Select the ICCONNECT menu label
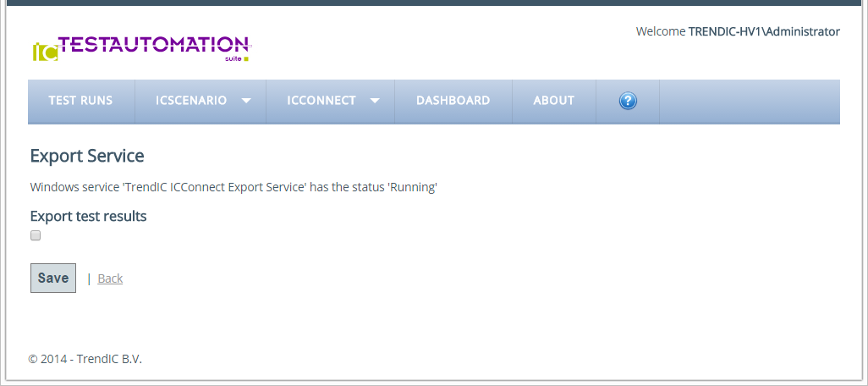 click(x=321, y=101)
